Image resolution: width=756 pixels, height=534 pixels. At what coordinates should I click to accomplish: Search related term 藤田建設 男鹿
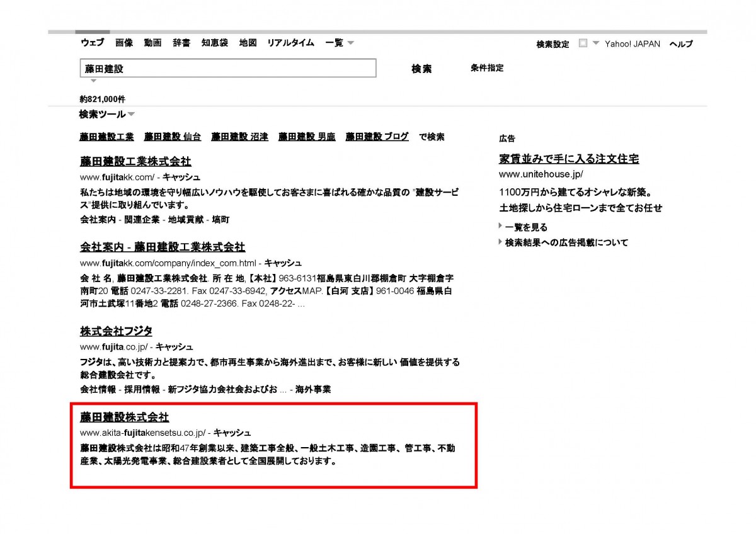[307, 137]
